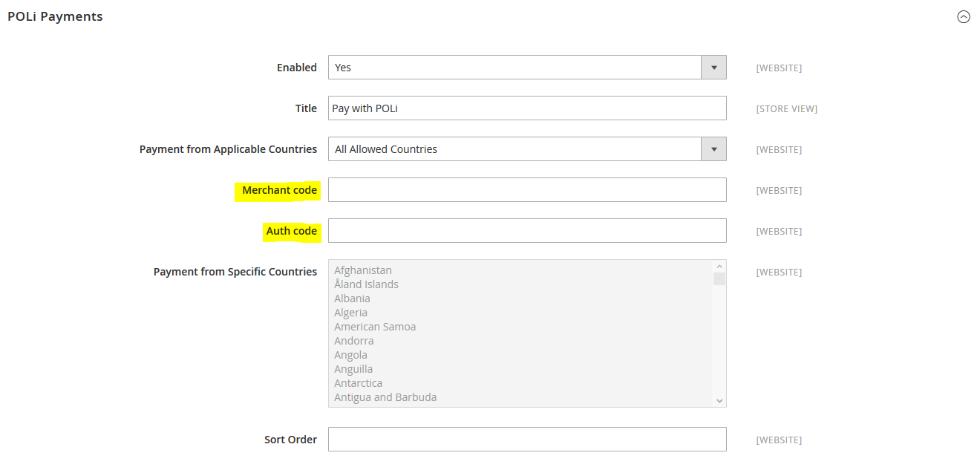The height and width of the screenshot is (473, 980).
Task: Click the Sort Order label
Action: [x=290, y=440]
